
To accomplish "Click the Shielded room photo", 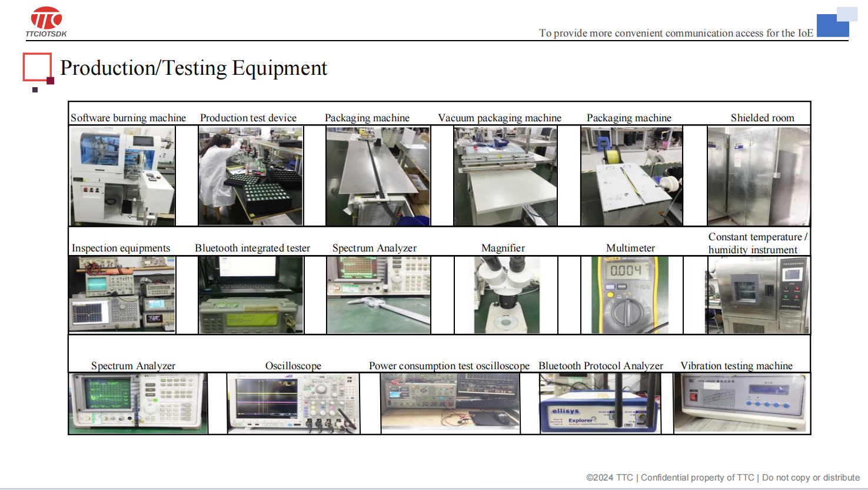I will click(758, 176).
